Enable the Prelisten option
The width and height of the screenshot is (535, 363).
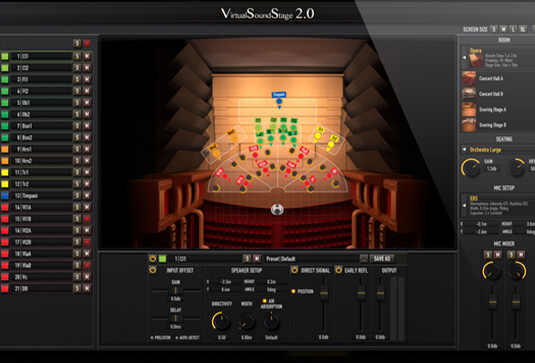160,337
